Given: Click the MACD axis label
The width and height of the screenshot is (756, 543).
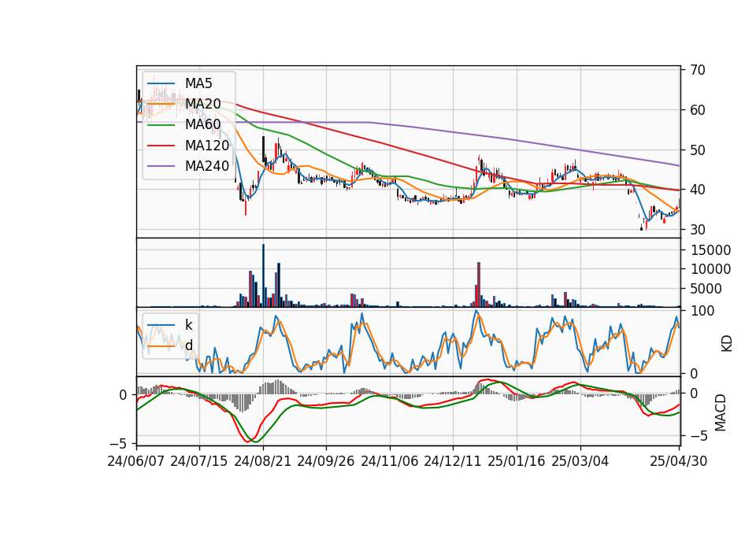Looking at the screenshot, I should 721,412.
